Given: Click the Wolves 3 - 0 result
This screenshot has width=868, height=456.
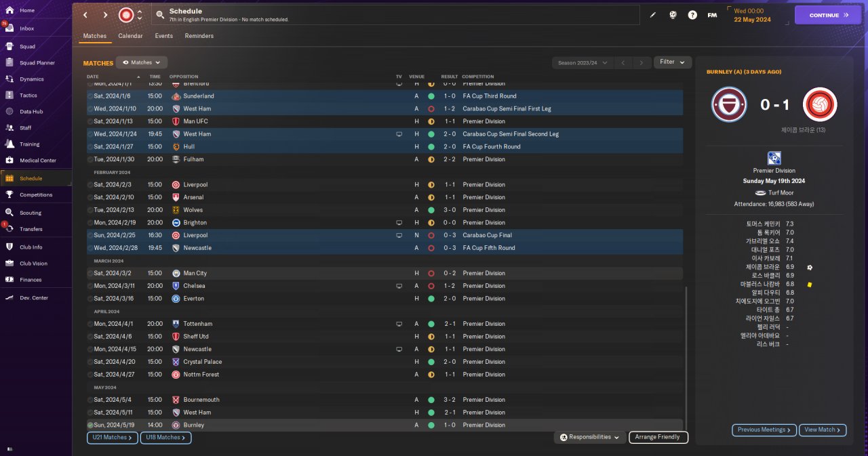Looking at the screenshot, I should 450,210.
